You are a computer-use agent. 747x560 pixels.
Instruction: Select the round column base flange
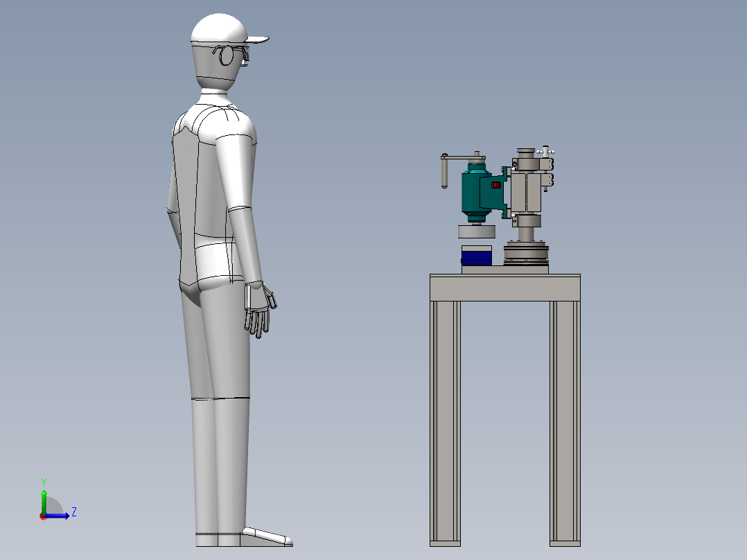[x=526, y=253]
